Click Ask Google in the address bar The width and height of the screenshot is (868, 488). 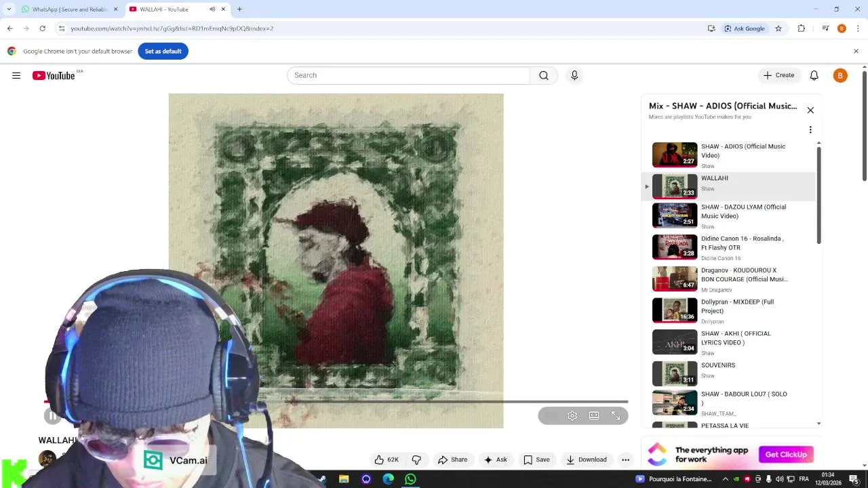[x=744, y=28]
